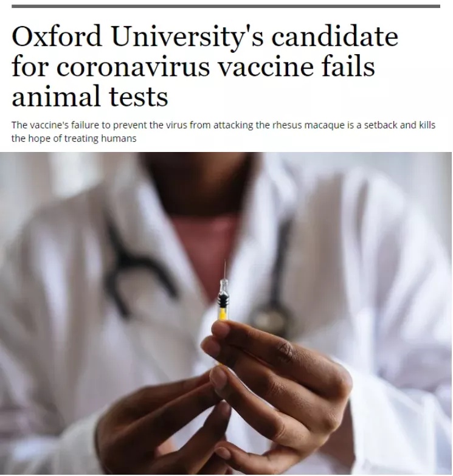Click the word "coronavirus" in the headline
This screenshot has height=476, width=453.
[133, 67]
